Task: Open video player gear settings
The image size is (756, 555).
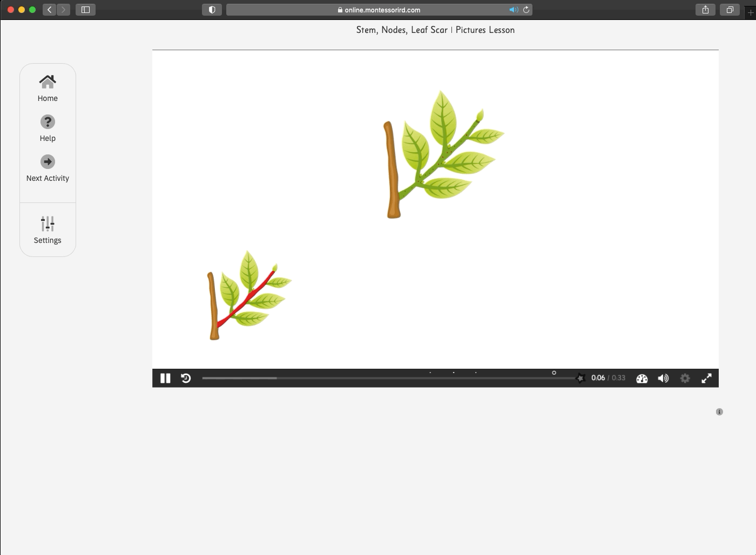Action: pos(685,378)
